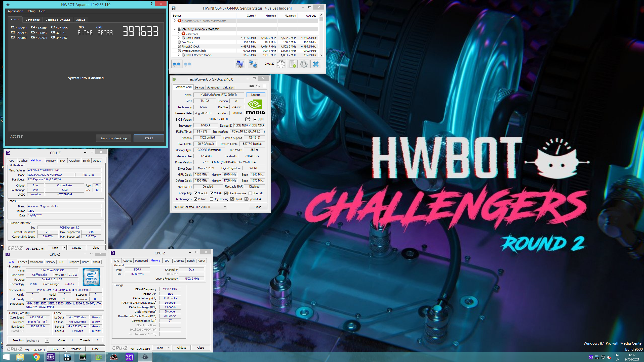Click the HWiNFO shrink columns light arrows icon

click(x=187, y=64)
